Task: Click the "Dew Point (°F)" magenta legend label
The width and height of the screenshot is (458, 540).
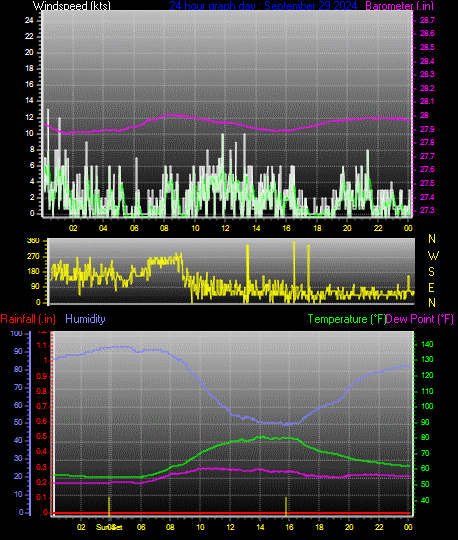Action: 419,319
